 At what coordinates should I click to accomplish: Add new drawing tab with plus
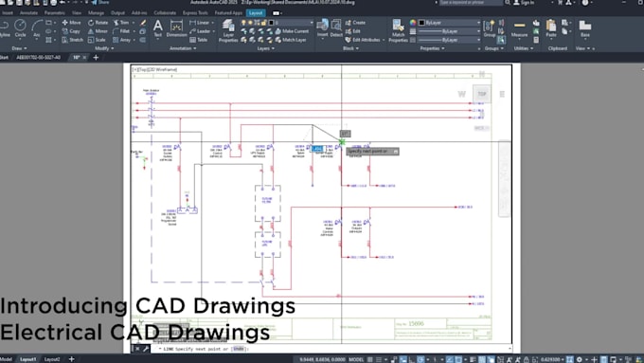click(x=96, y=58)
